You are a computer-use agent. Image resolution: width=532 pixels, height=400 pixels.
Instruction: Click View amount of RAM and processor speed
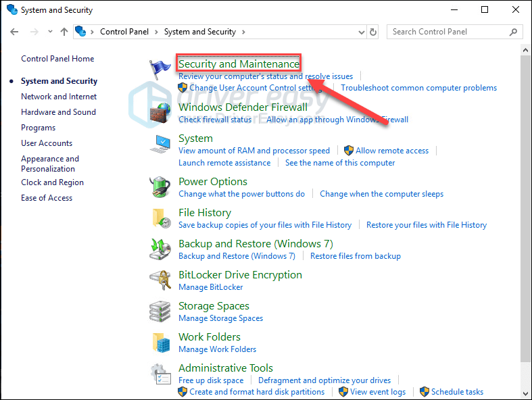tap(254, 151)
